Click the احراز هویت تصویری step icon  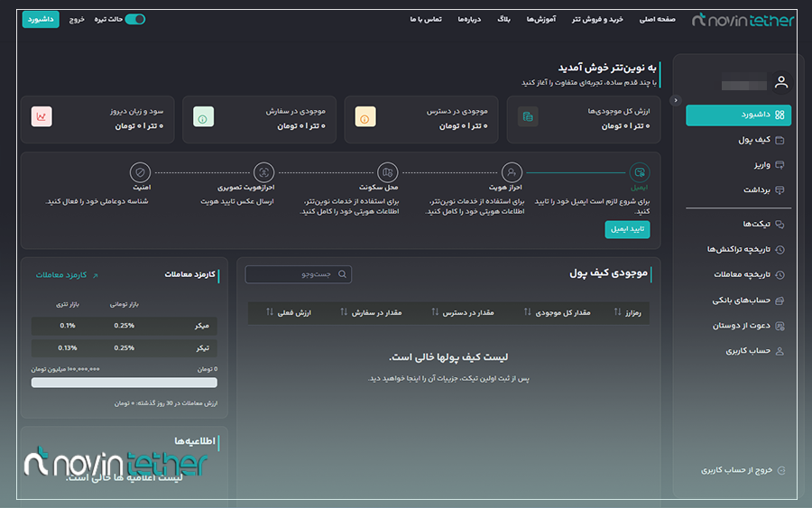[x=263, y=172]
